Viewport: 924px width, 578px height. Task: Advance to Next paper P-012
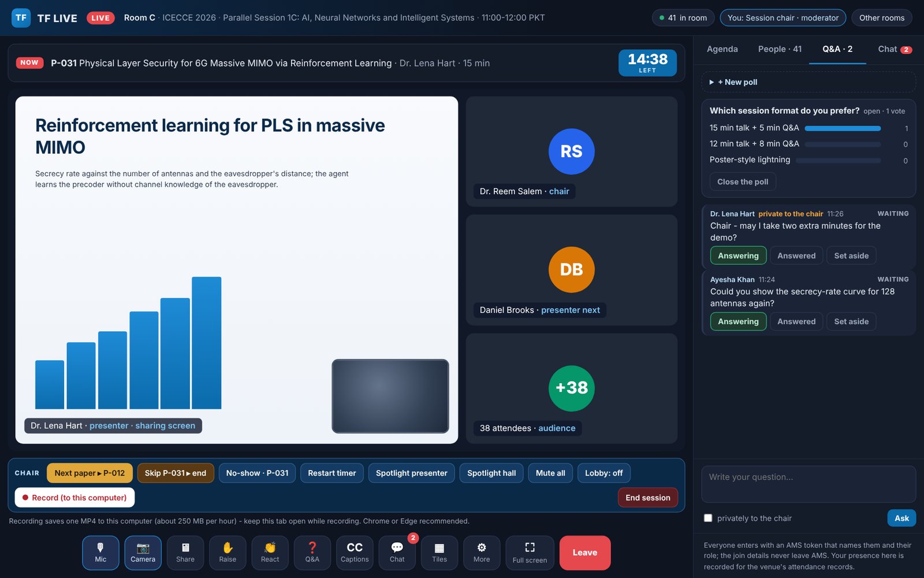point(90,473)
